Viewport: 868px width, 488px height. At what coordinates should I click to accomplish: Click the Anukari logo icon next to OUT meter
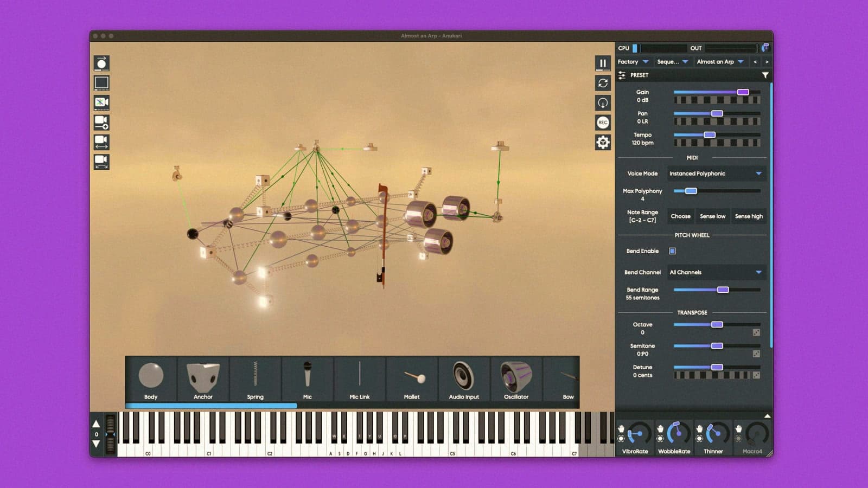coord(765,48)
